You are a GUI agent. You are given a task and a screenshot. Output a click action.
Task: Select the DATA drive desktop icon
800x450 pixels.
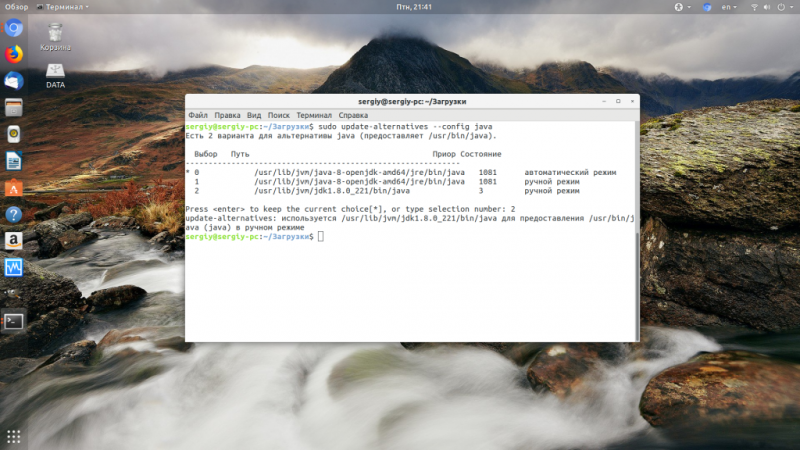[55, 76]
